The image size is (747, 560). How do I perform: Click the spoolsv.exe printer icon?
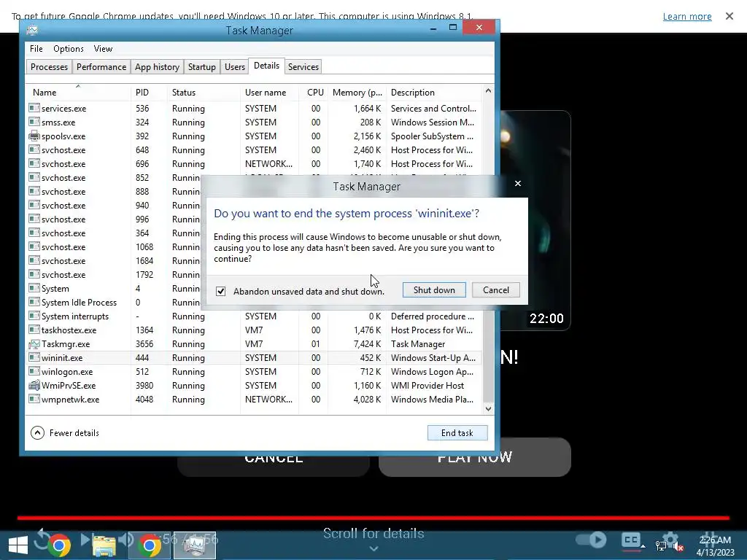pos(34,136)
